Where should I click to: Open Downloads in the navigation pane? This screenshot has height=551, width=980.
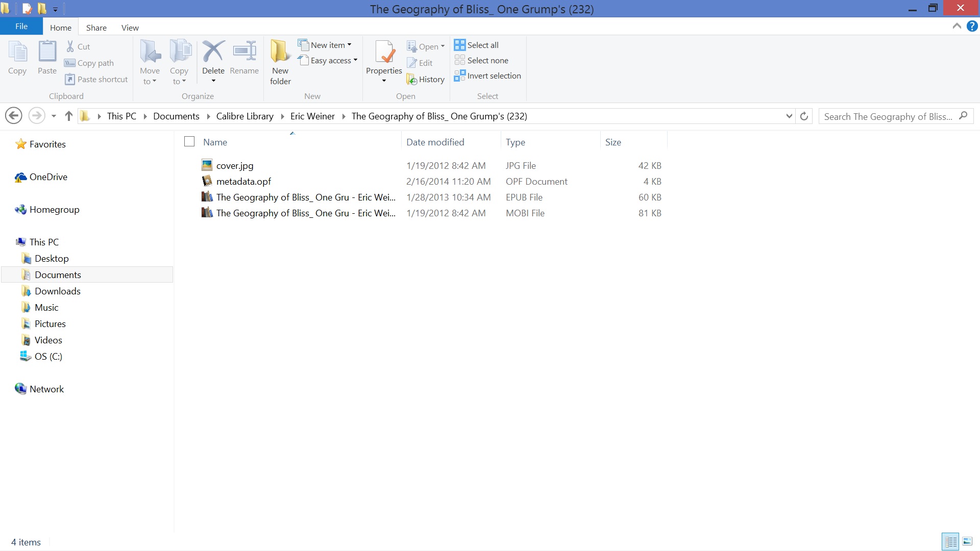click(57, 291)
